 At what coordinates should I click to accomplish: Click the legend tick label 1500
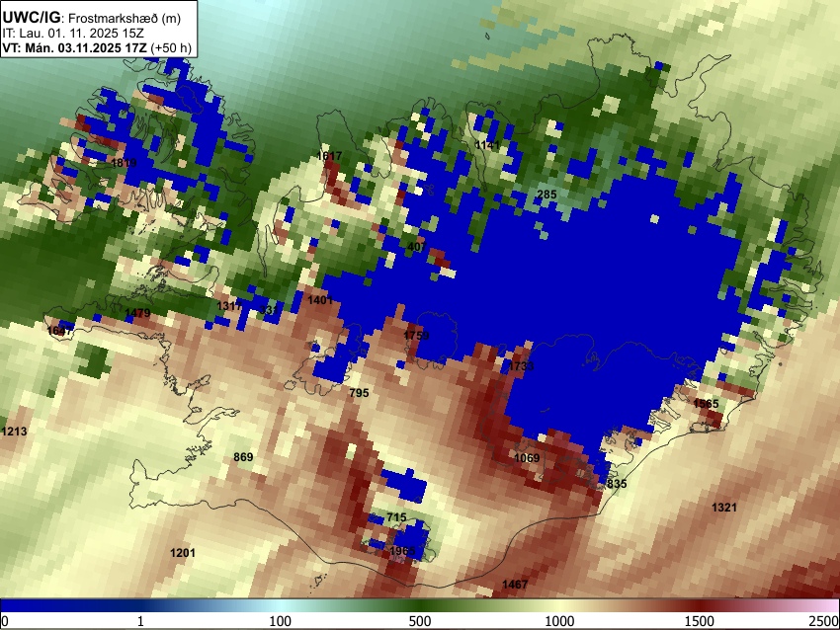coord(700,621)
